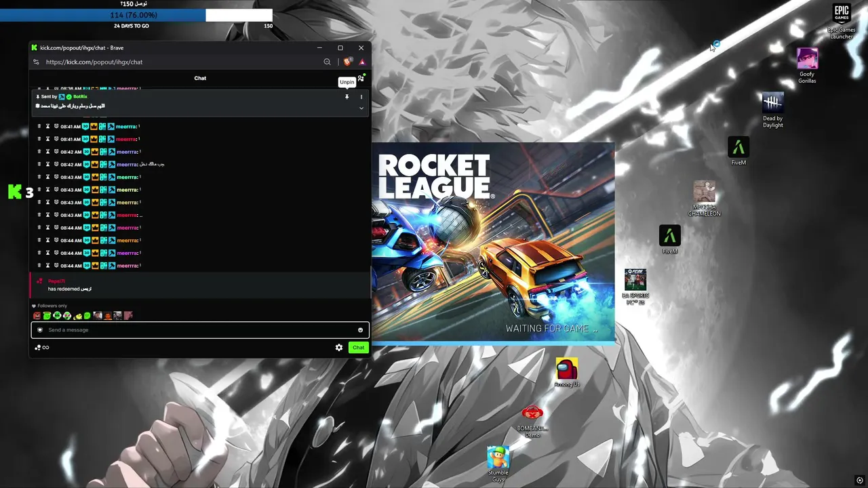Click the Among Us desktop icon
This screenshot has width=868, height=488.
tap(567, 373)
